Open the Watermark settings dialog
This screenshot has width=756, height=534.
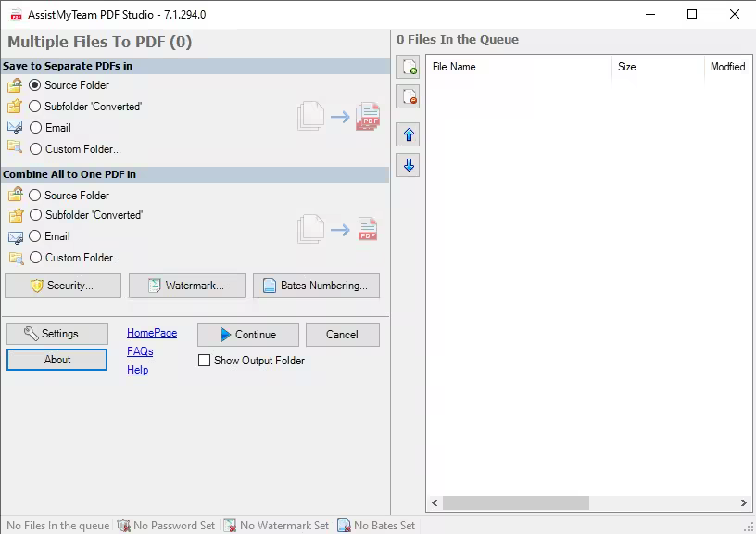coord(186,286)
